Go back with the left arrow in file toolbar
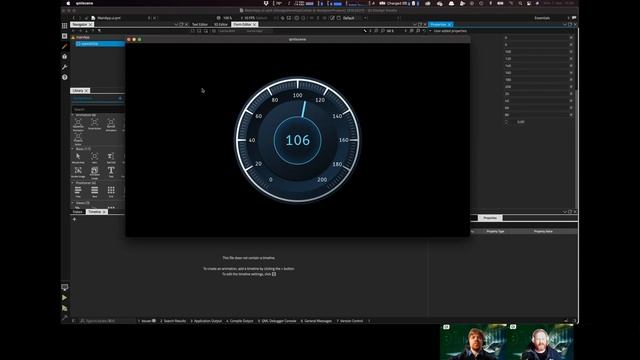The height and width of the screenshot is (360, 640). [x=73, y=18]
